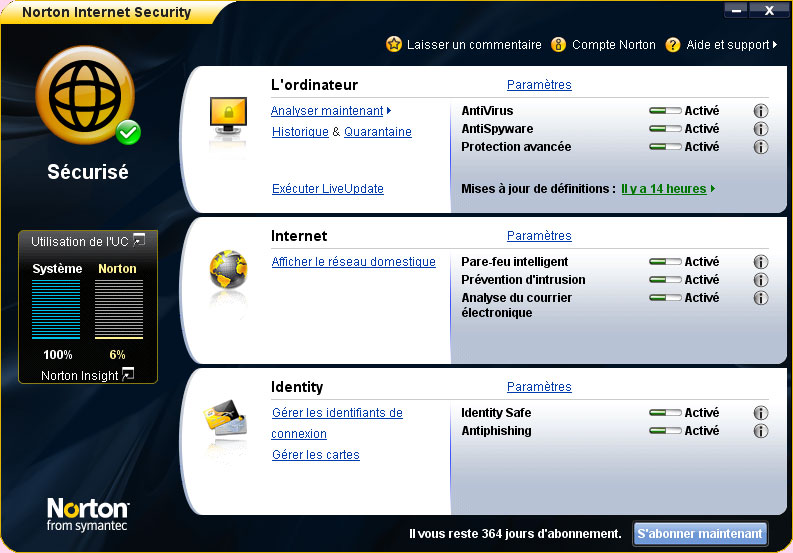This screenshot has height=553, width=793.
Task: Select Laisser un commentaire in top menu
Action: 464,45
